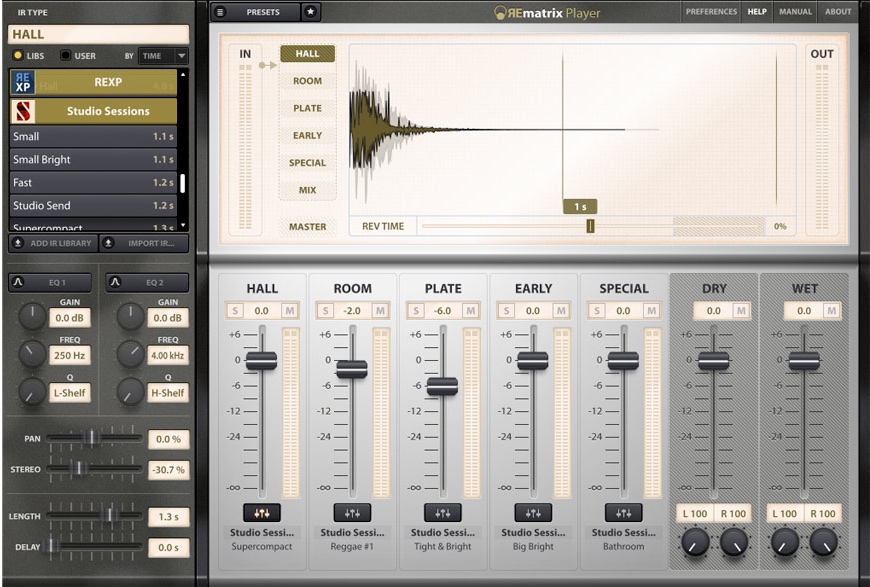Click the DRY left pan value L 100
This screenshot has height=587, width=870.
pyautogui.click(x=695, y=514)
